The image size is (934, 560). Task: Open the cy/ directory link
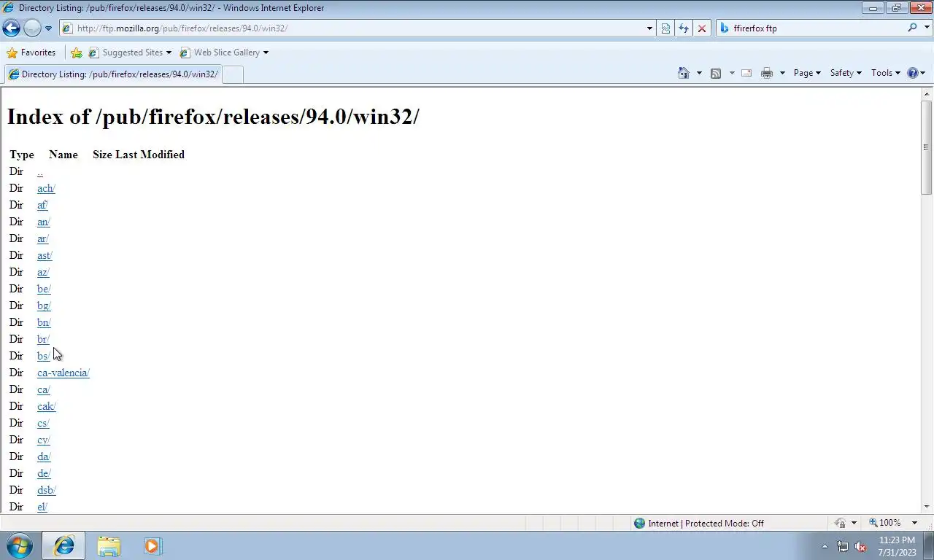pyautogui.click(x=44, y=440)
